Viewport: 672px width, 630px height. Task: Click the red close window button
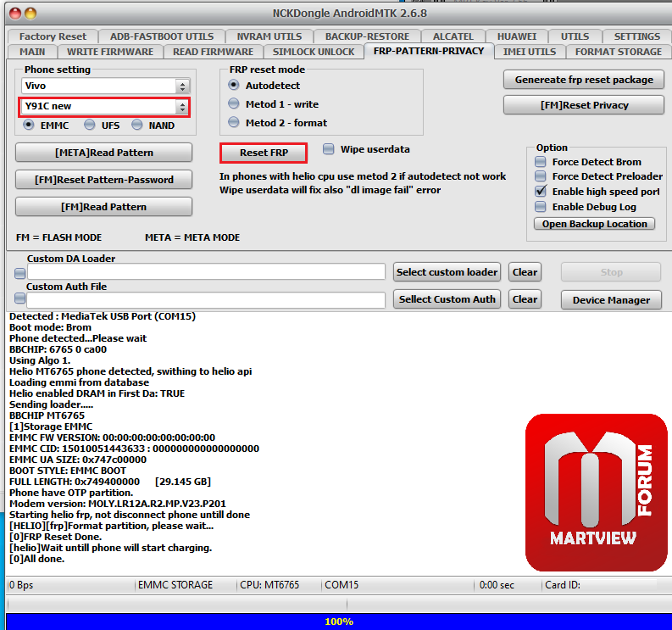point(15,14)
